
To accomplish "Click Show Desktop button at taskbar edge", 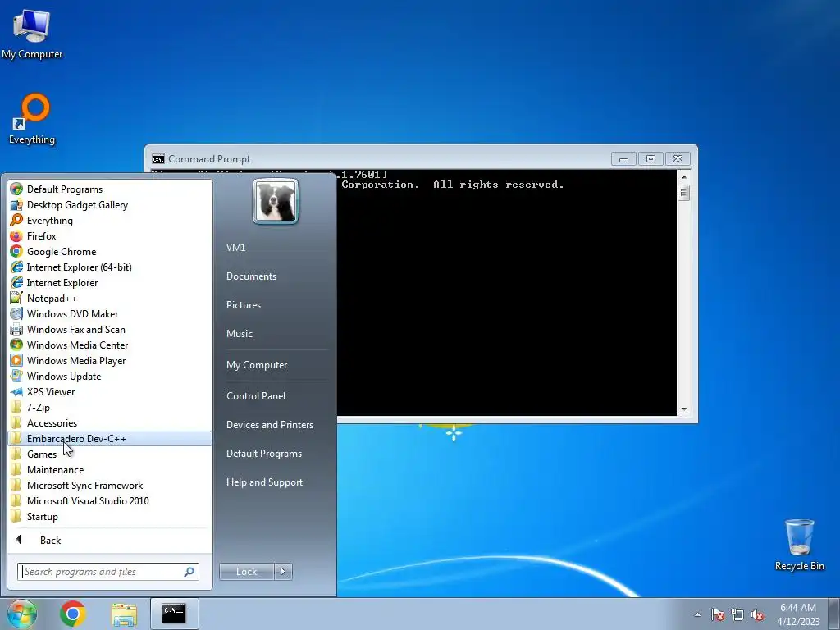I will tap(833, 614).
